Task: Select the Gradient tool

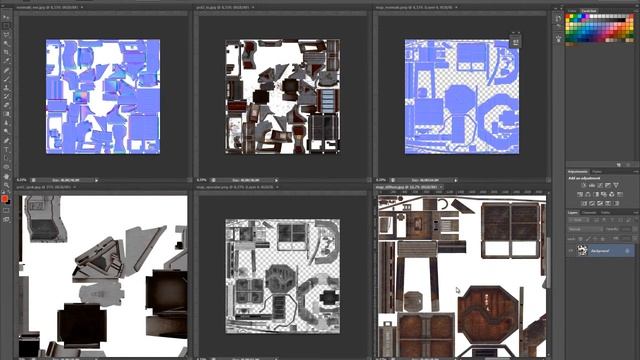Action: [6, 114]
